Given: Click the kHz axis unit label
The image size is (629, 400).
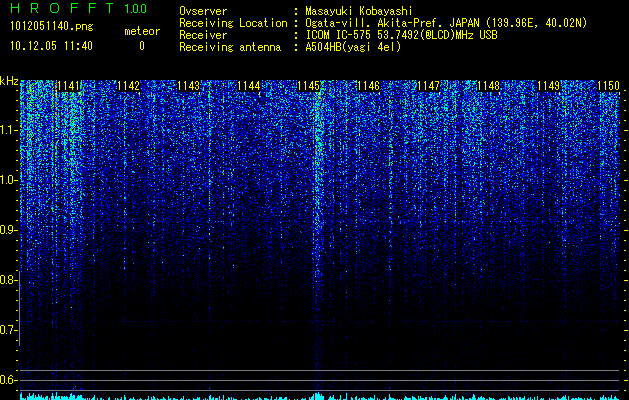Looking at the screenshot, I should [x=9, y=81].
